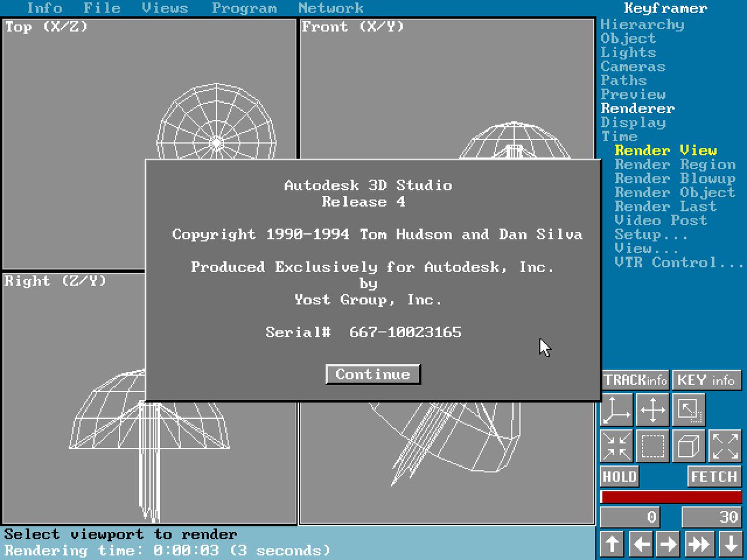747x560 pixels.
Task: Click the red frame slider bar
Action: 671,497
